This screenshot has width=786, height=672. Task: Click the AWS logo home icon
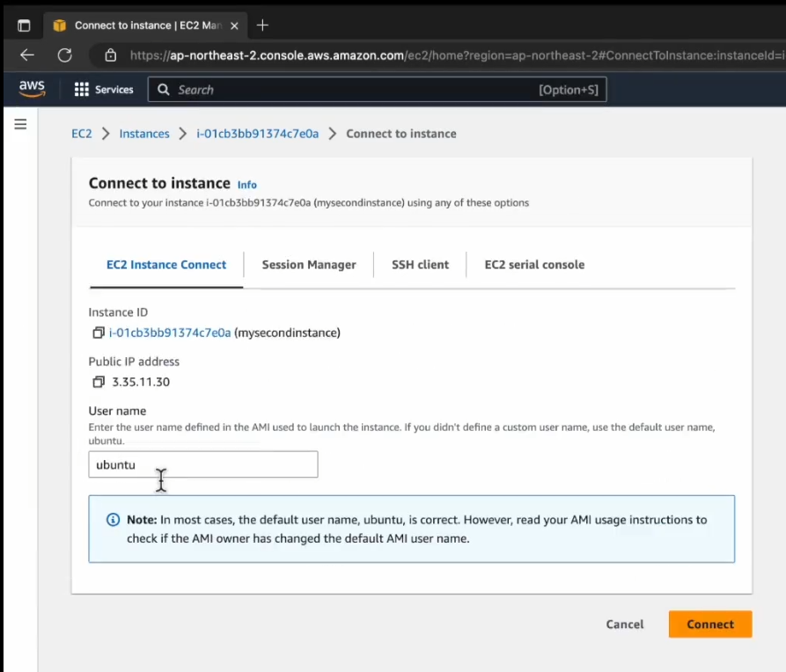click(x=32, y=89)
